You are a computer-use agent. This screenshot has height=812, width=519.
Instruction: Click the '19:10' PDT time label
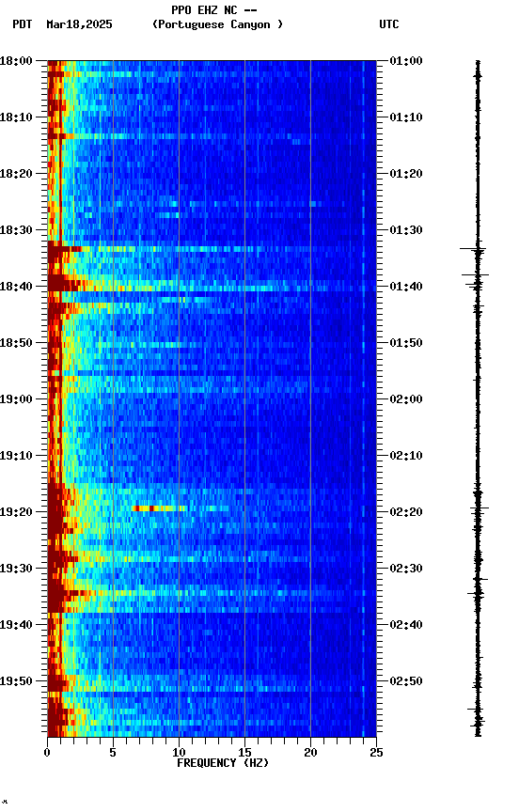[16, 456]
